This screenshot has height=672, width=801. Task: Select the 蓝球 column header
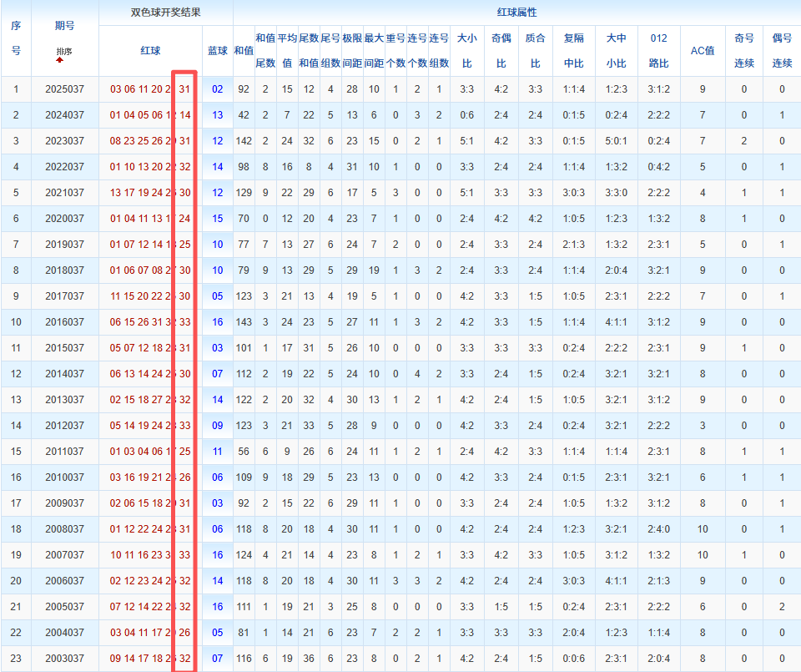[217, 51]
